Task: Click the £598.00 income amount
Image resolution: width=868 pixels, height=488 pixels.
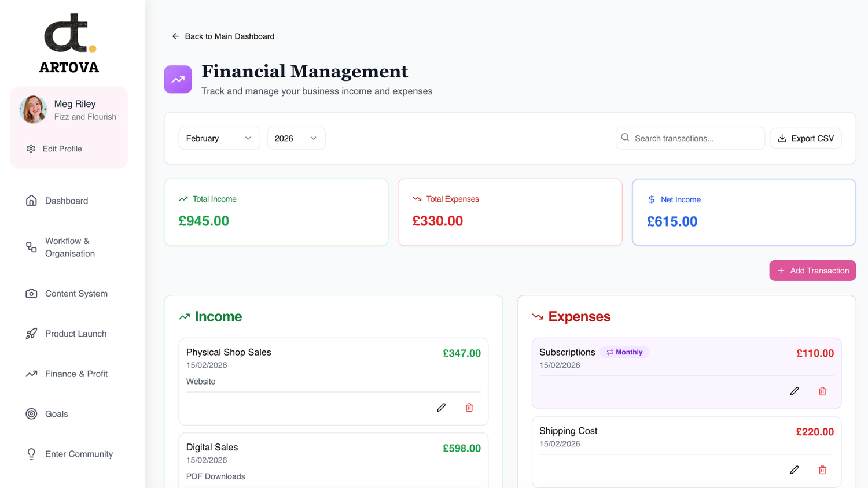Action: pos(462,448)
